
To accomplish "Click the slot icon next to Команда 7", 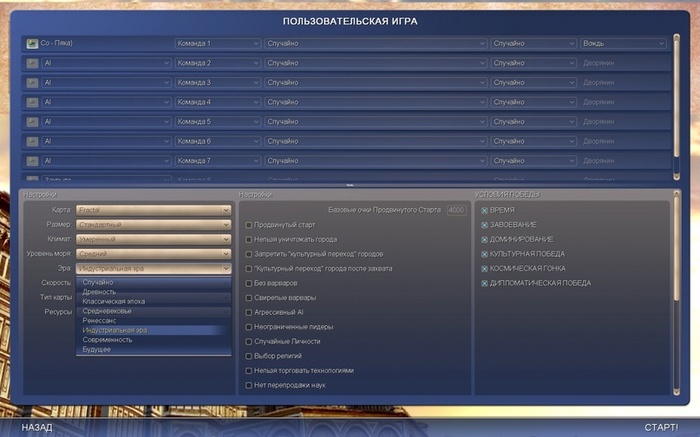I will [33, 160].
